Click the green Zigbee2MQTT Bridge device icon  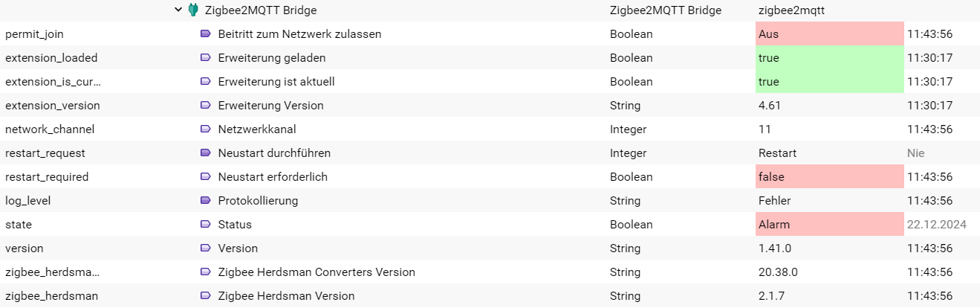193,10
